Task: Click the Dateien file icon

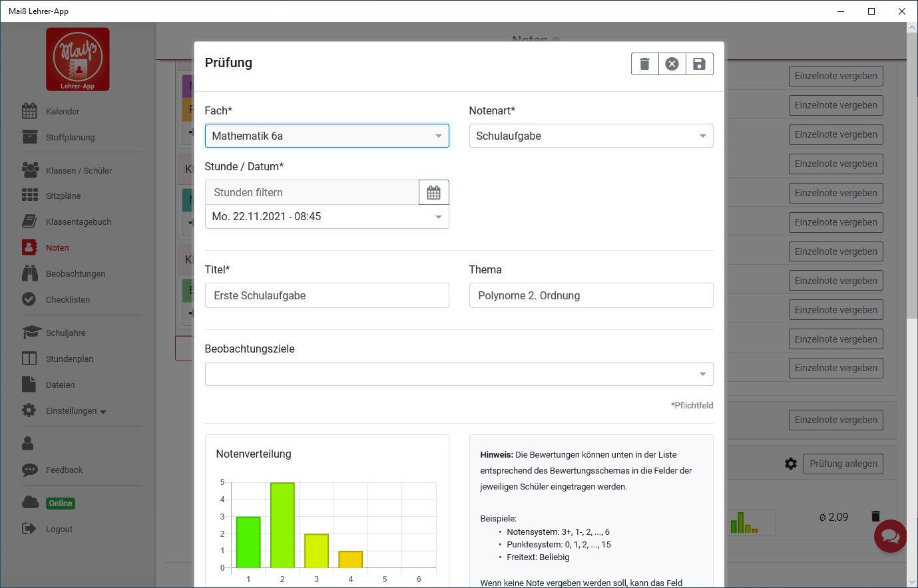Action: pos(29,384)
